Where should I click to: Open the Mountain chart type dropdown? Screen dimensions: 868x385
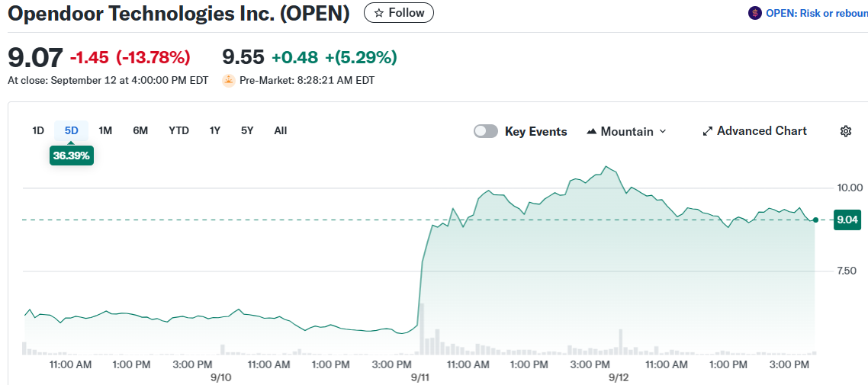click(x=626, y=131)
